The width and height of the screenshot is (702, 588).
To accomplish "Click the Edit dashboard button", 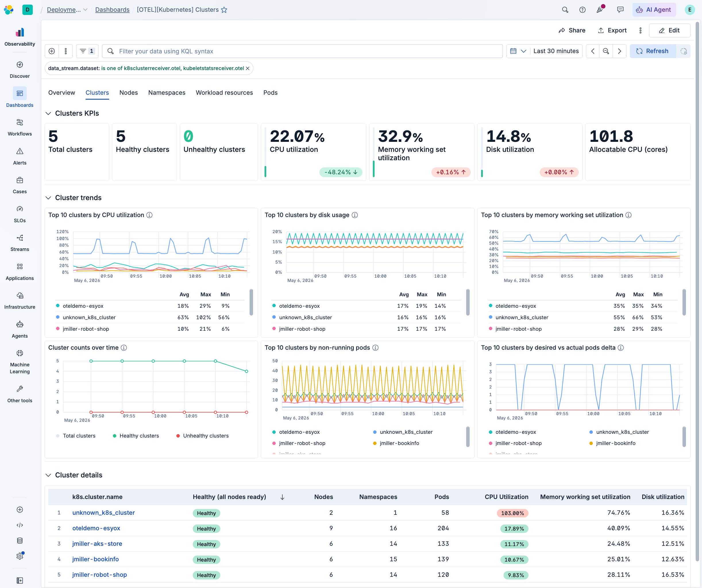I will (x=670, y=30).
